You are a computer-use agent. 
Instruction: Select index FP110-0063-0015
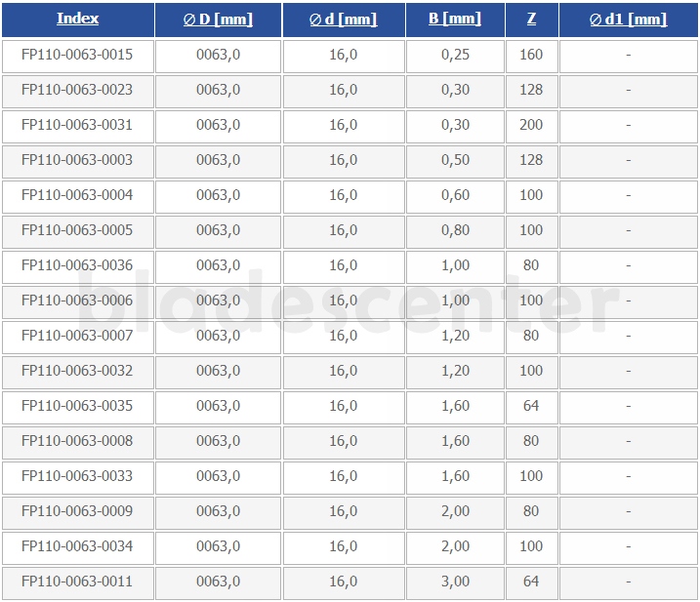click(x=77, y=55)
